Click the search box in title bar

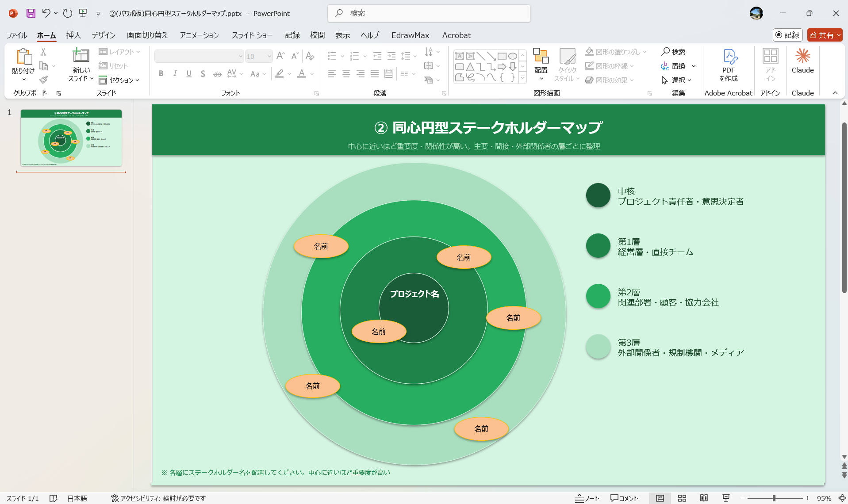tap(429, 13)
